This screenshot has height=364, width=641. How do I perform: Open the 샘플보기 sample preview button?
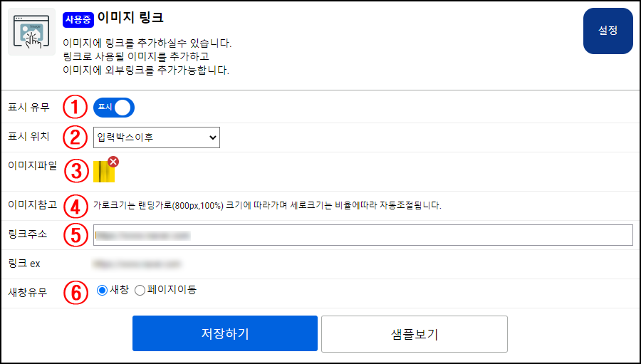[x=414, y=334]
